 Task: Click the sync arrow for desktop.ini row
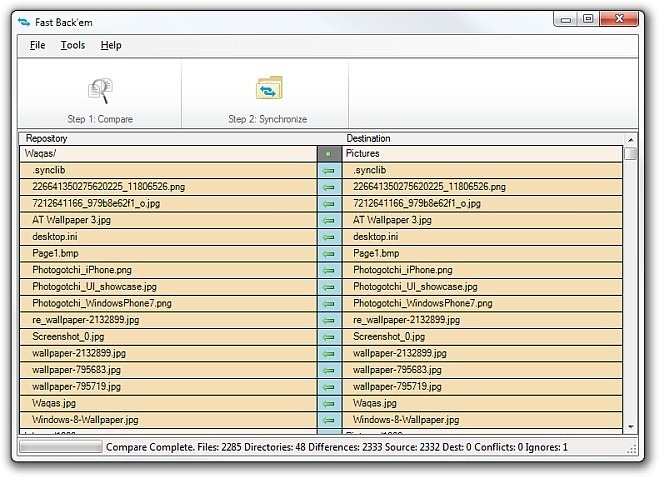click(x=329, y=237)
